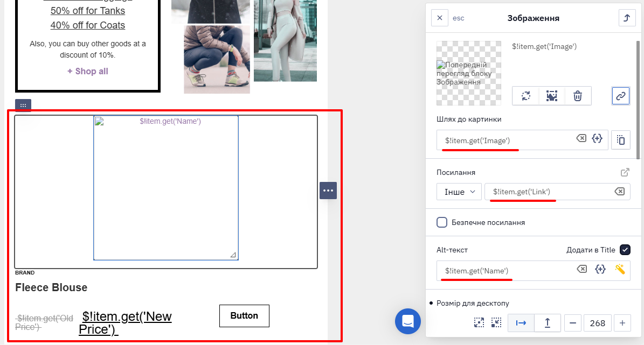Click the replace image refresh icon
Screen dimensions: 644x345
pyautogui.click(x=526, y=96)
